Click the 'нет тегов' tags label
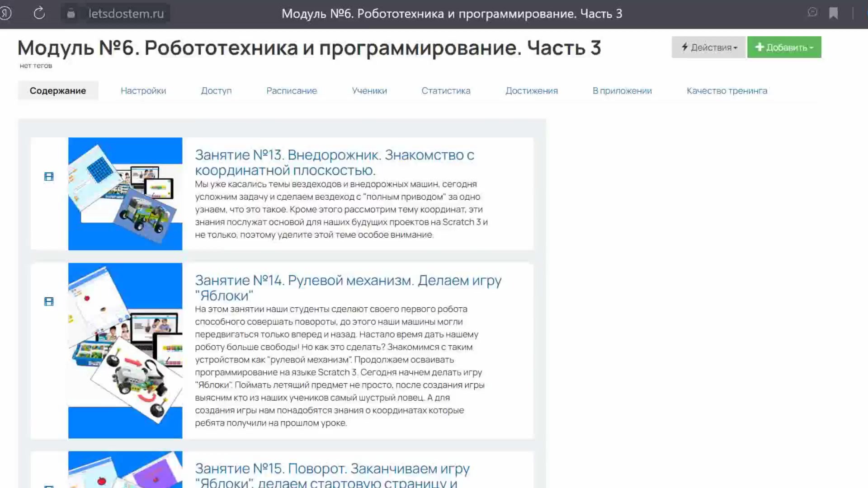Screen dimensions: 868x488 (x=36, y=66)
